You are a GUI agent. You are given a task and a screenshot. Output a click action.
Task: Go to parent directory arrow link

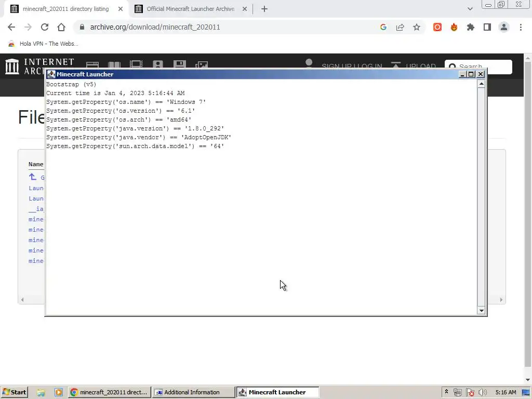(x=33, y=177)
